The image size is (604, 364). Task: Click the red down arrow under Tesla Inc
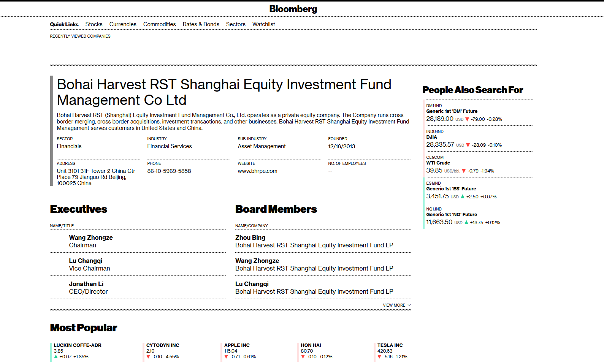pos(379,357)
